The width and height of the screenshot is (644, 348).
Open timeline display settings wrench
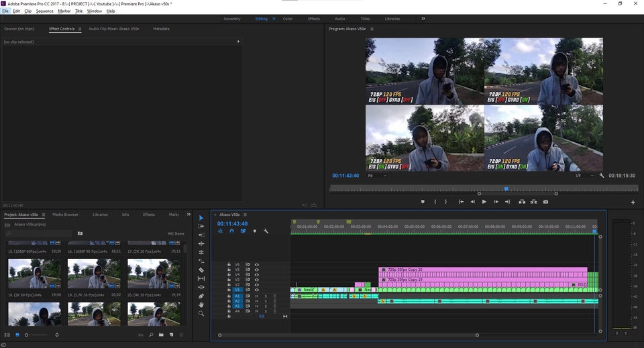click(x=266, y=231)
